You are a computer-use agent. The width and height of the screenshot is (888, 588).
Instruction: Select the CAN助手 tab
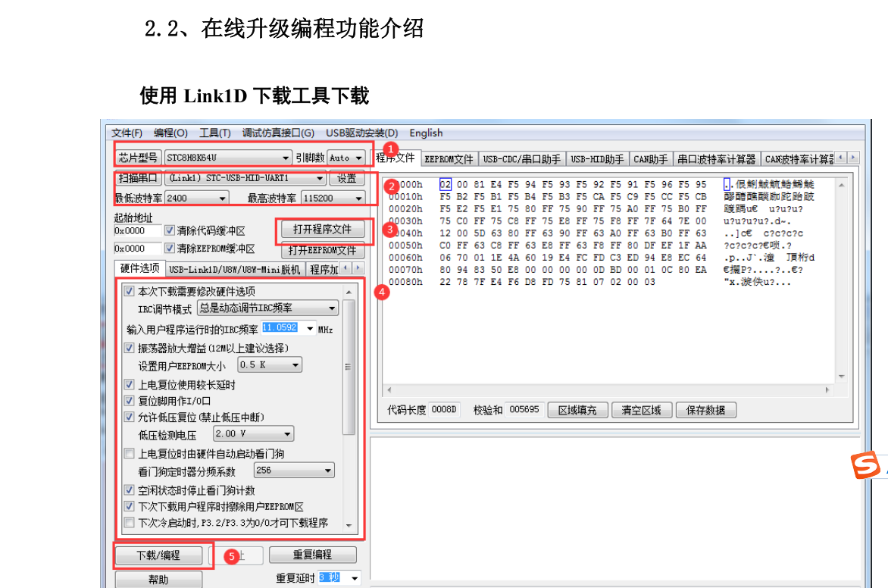pos(651,159)
